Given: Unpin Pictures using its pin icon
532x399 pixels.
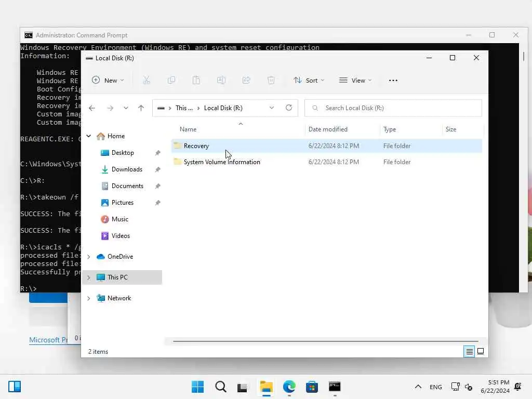Looking at the screenshot, I should tap(158, 203).
